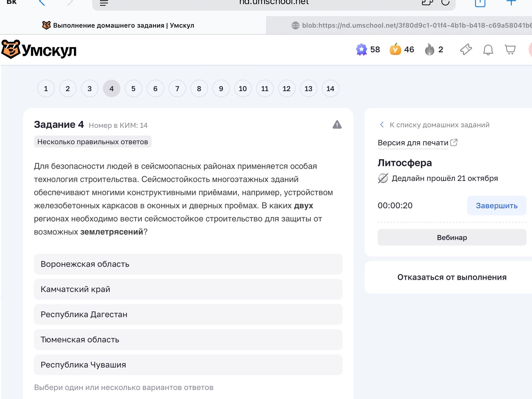The height and width of the screenshot is (399, 532).
Task: Click the coins value 46
Action: point(409,50)
